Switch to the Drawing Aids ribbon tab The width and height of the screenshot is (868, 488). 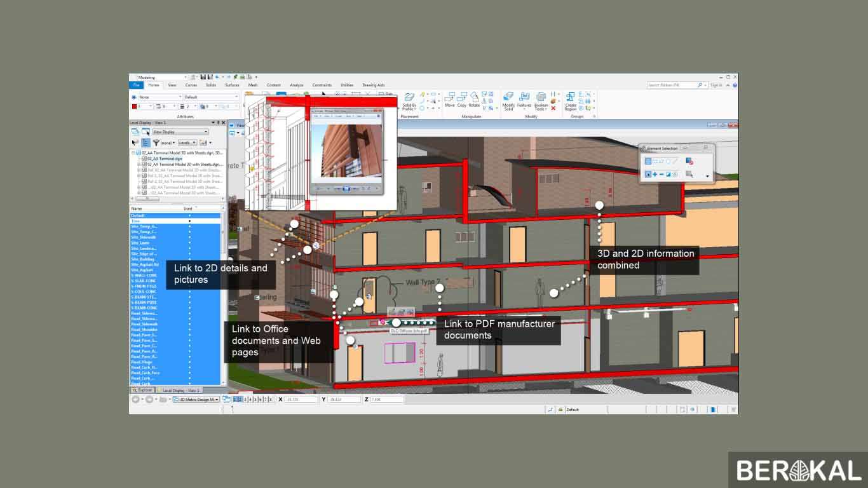373,85
